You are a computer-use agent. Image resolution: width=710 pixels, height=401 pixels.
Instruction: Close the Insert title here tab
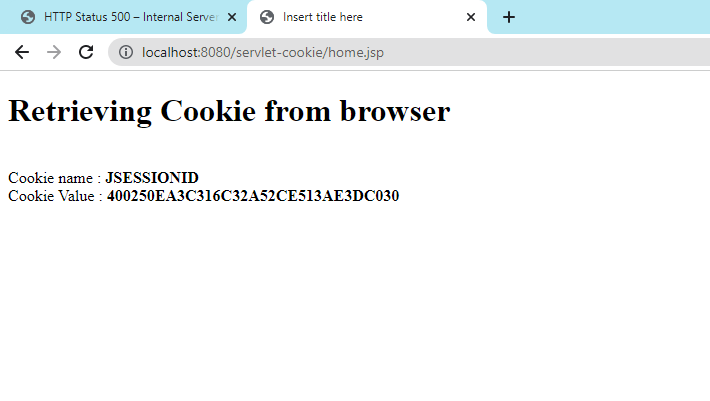[471, 17]
